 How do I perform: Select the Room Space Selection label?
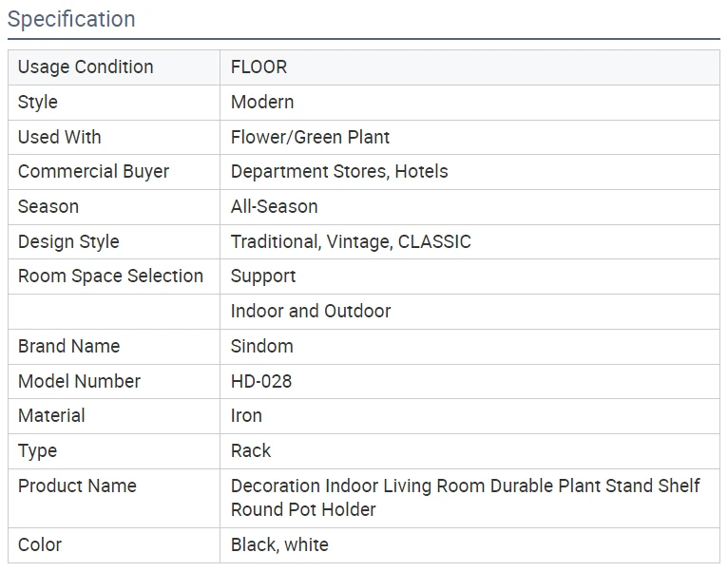click(110, 276)
